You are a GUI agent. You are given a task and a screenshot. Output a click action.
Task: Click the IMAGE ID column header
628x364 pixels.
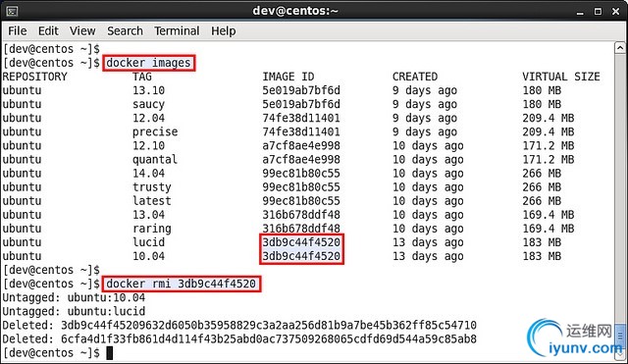[288, 77]
